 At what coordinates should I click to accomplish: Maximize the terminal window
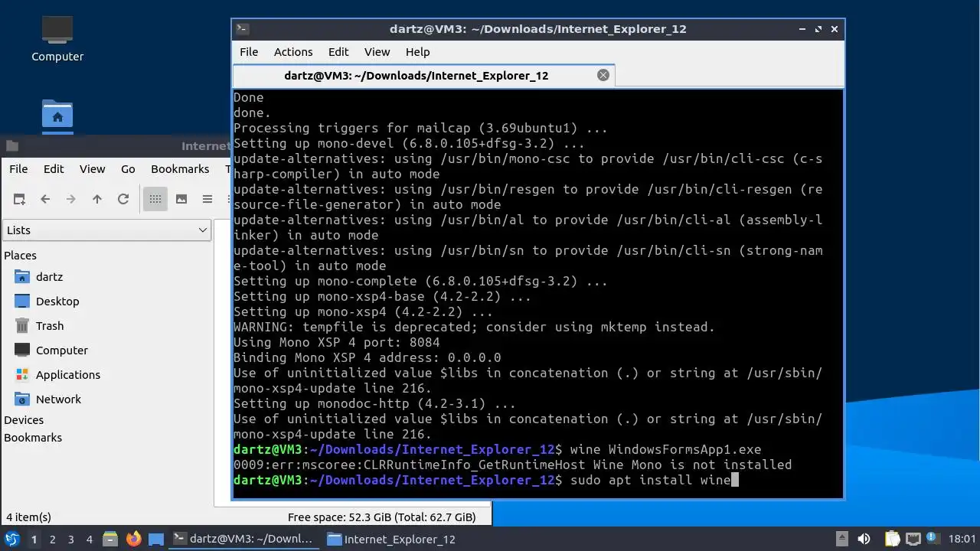(818, 29)
